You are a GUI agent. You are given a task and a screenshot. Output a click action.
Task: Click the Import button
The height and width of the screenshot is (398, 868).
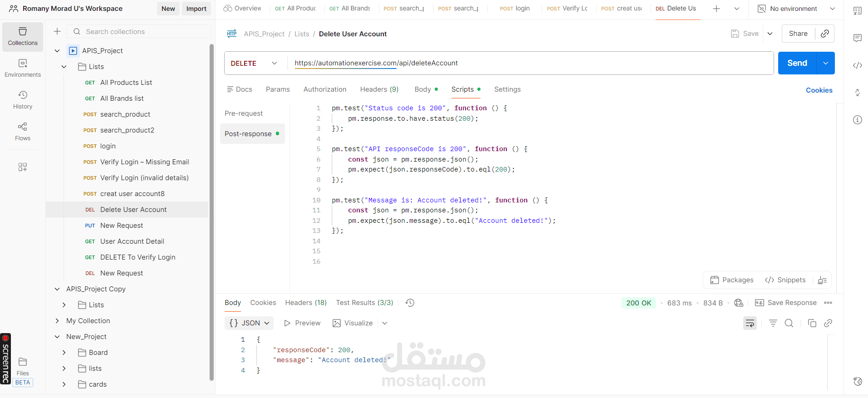coord(196,9)
